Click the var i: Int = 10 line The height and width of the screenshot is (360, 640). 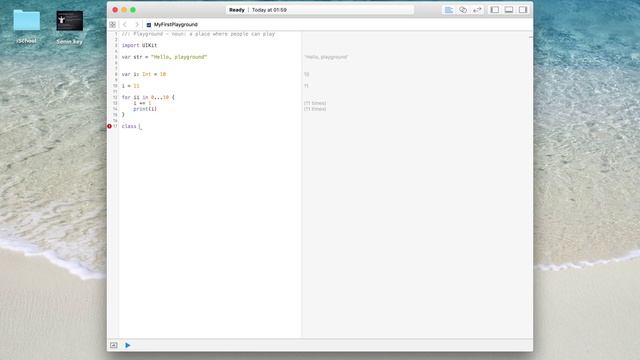(144, 74)
